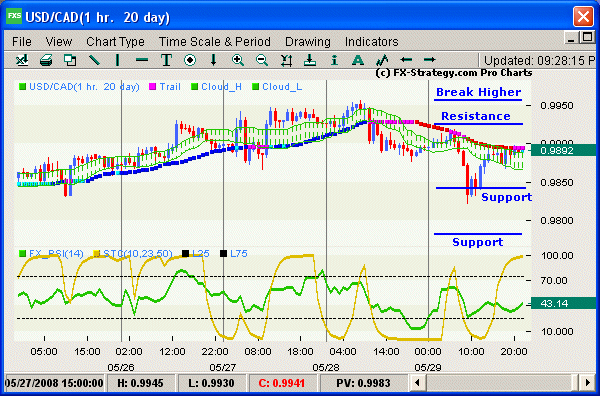This screenshot has height=396, width=600.
Task: Click the '05/27/2008 15:00:00' status field
Action: coord(54,383)
